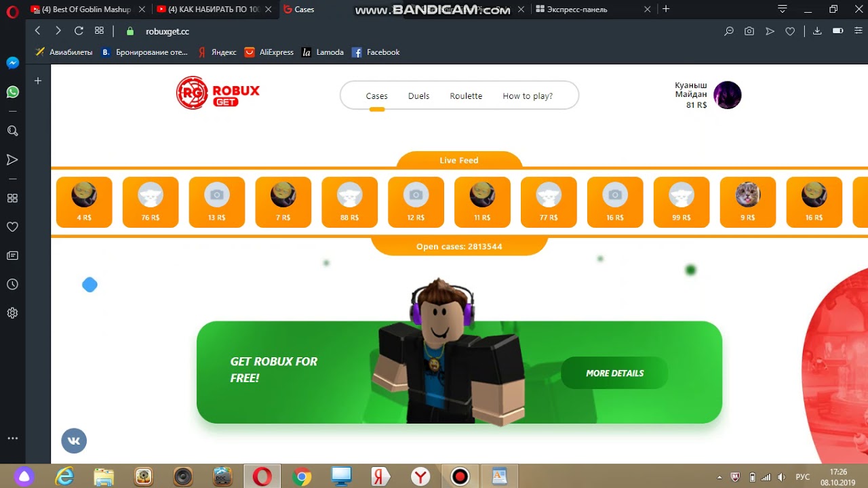Open the downloads arrow icon

click(817, 31)
